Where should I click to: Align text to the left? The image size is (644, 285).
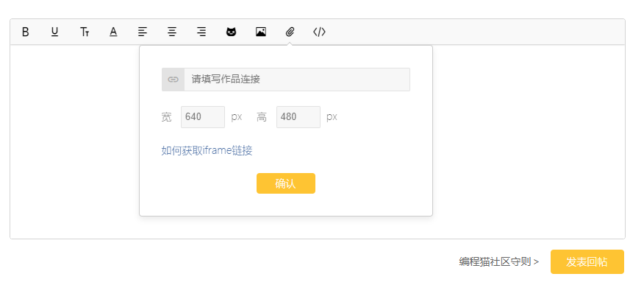point(143,32)
